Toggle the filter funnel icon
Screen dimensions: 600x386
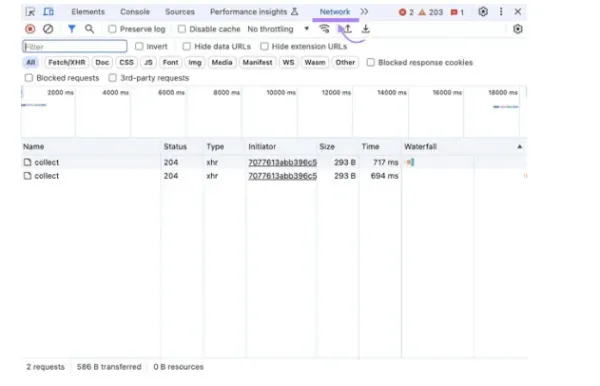(x=72, y=29)
